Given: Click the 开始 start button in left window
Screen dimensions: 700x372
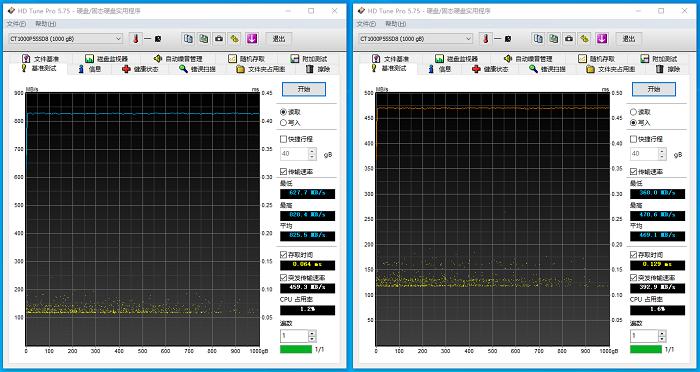Looking at the screenshot, I should [304, 89].
